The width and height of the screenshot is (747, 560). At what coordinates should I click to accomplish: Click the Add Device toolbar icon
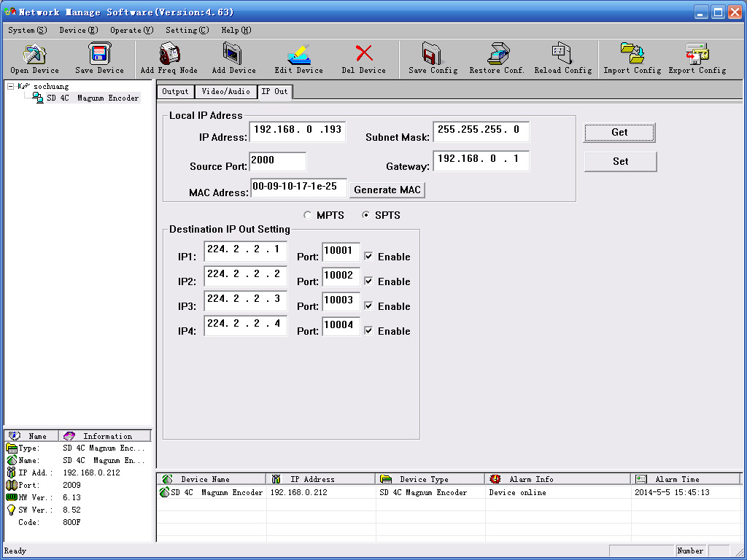(x=233, y=53)
